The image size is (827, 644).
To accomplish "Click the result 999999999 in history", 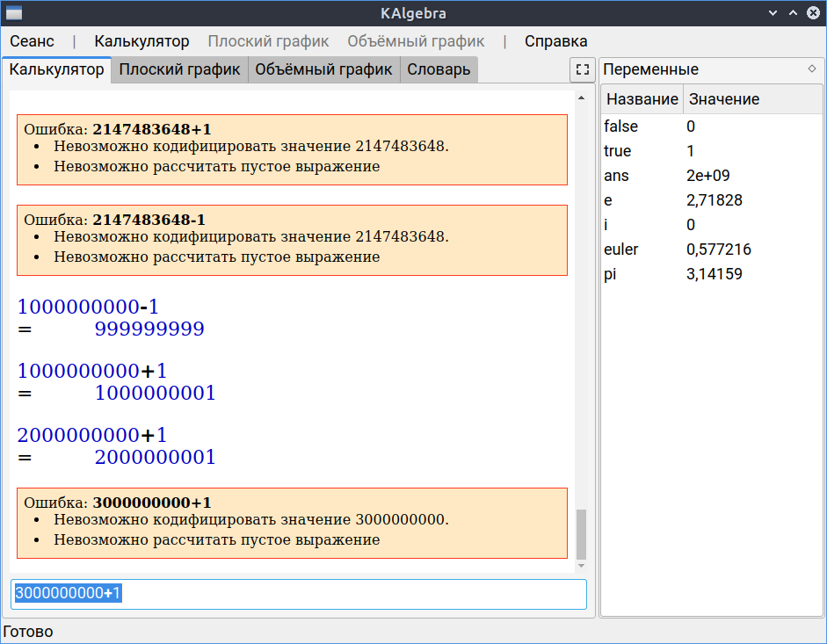I will pyautogui.click(x=149, y=329).
